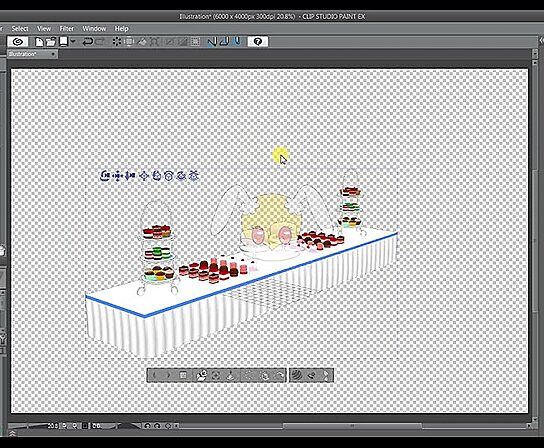544x448 pixels.
Task: Click the Undo arrow icon
Action: point(87,42)
